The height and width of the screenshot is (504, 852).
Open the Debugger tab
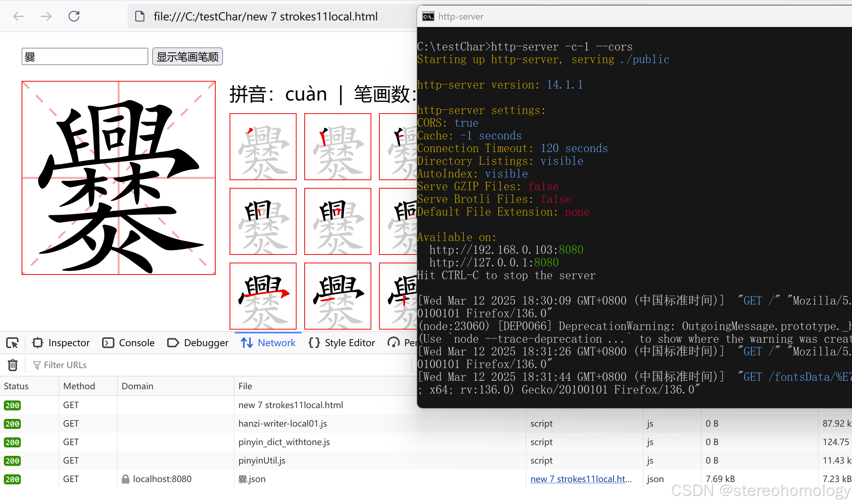click(198, 343)
